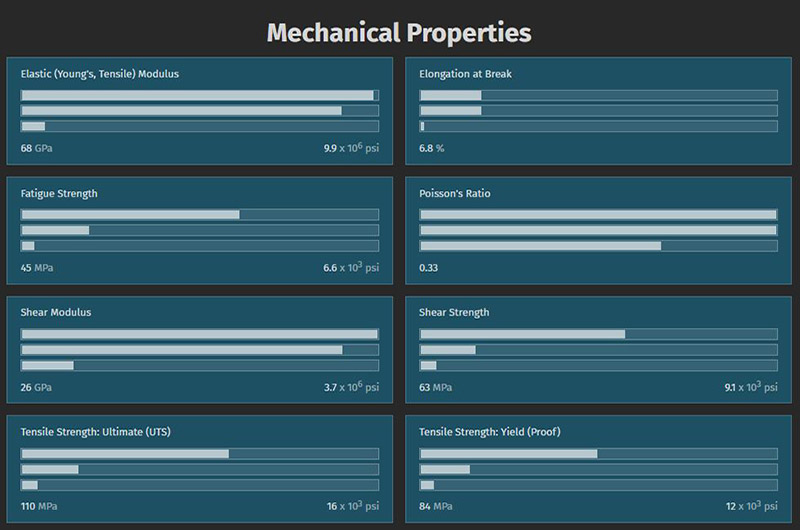Viewport: 800px width, 530px height.
Task: Click the third bar in Poisson's Ratio card
Action: tap(598, 246)
